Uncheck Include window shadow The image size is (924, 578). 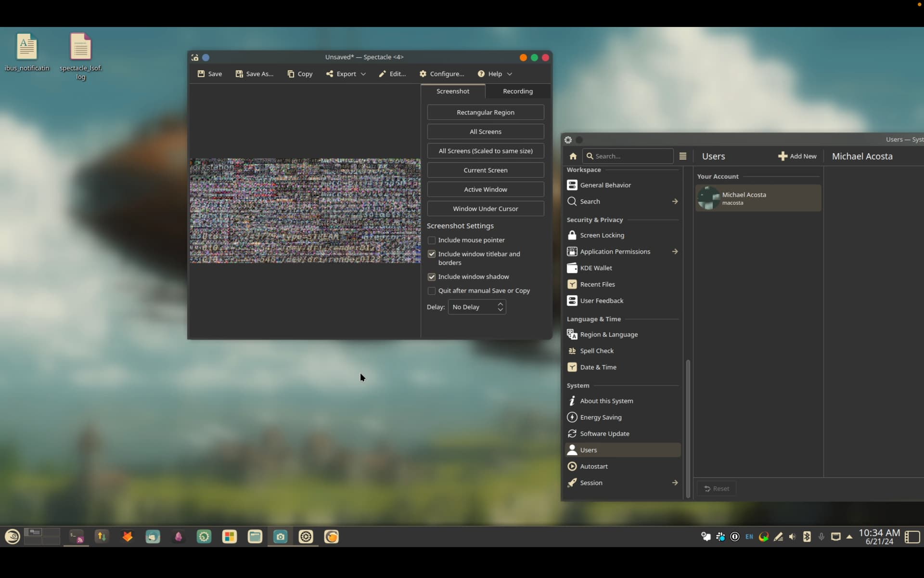coord(432,277)
